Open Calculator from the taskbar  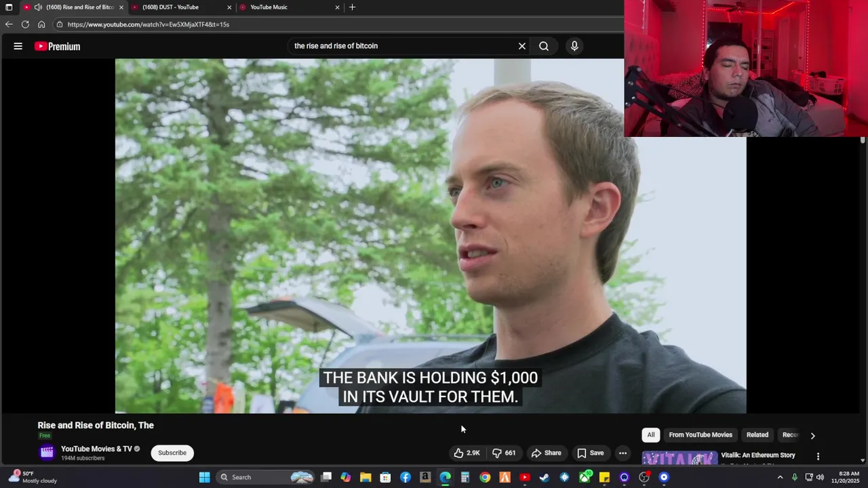pyautogui.click(x=465, y=477)
